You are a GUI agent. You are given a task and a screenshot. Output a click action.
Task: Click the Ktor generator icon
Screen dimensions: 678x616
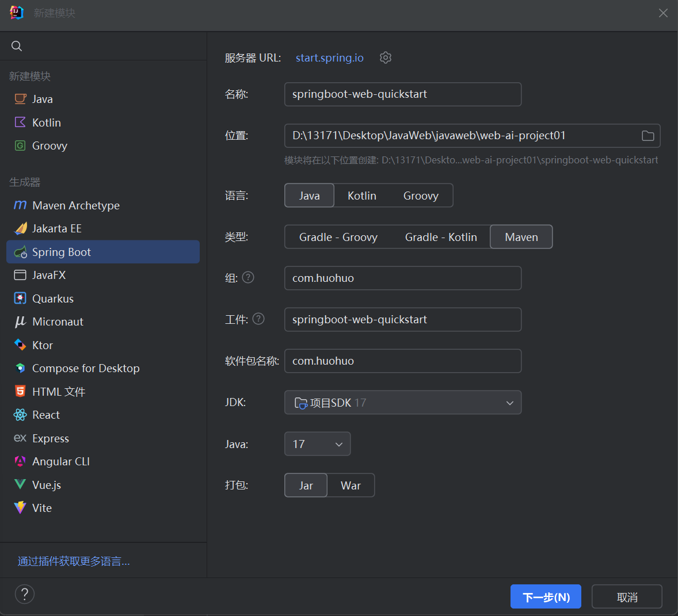[x=20, y=345]
